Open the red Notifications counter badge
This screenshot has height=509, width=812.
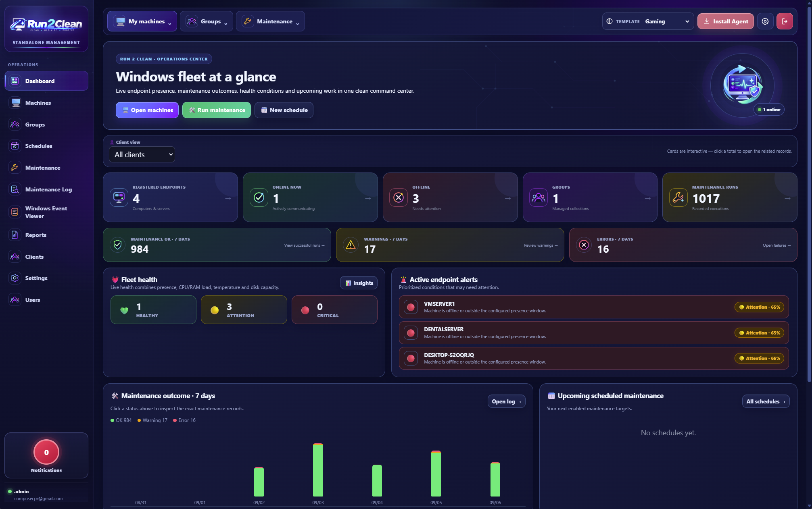(x=46, y=452)
